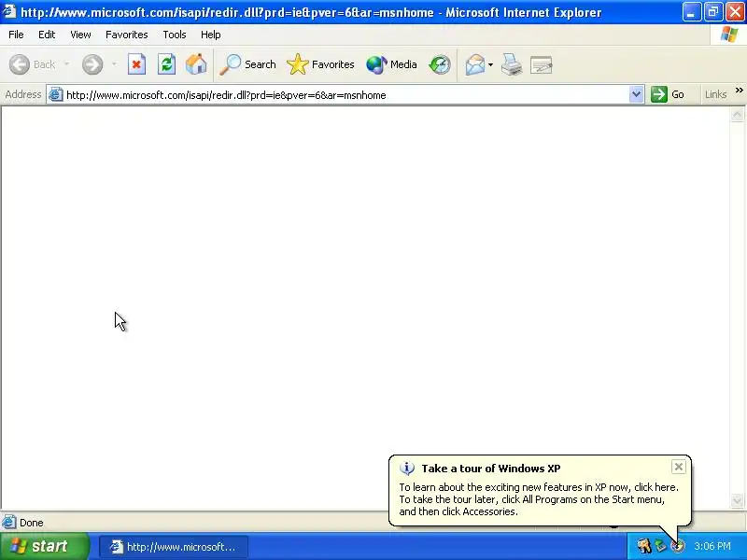Open the Media pane

391,64
